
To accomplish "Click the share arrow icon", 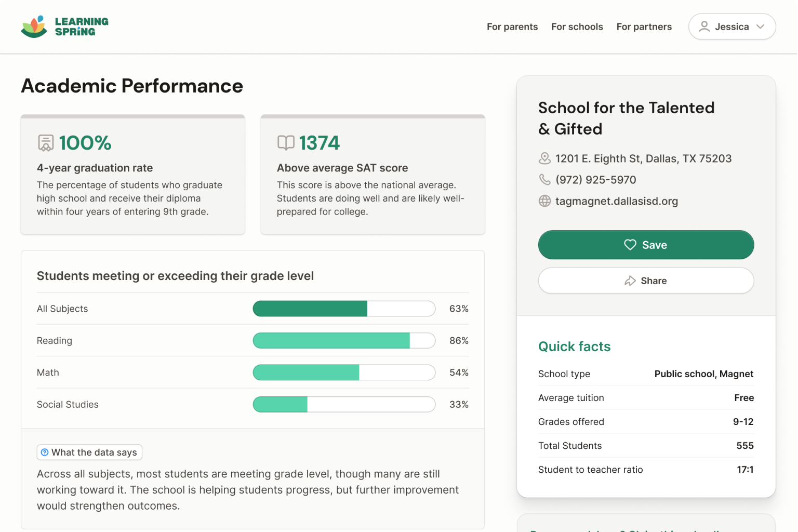I will click(630, 281).
